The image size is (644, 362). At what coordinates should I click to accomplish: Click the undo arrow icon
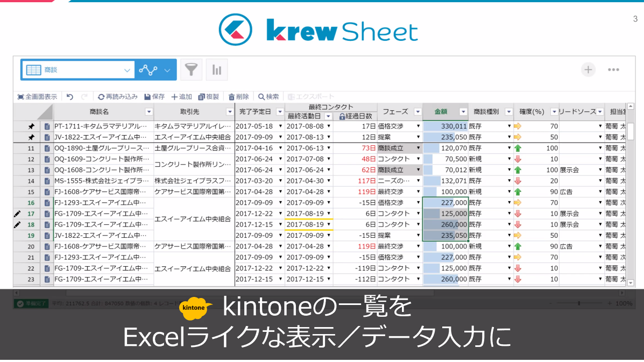pyautogui.click(x=69, y=97)
